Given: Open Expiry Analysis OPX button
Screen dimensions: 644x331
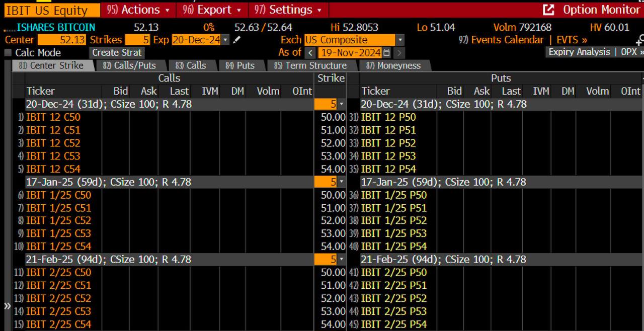Looking at the screenshot, I should 595,52.
